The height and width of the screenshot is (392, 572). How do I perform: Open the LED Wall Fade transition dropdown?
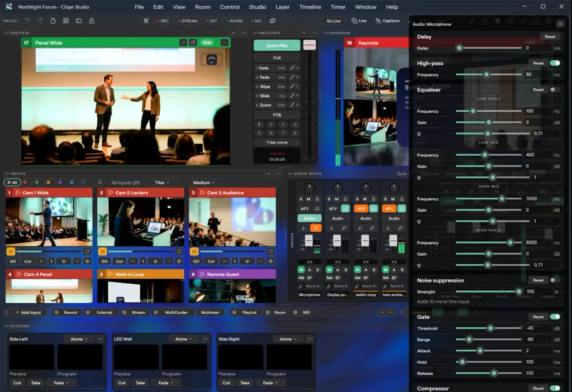coord(166,383)
